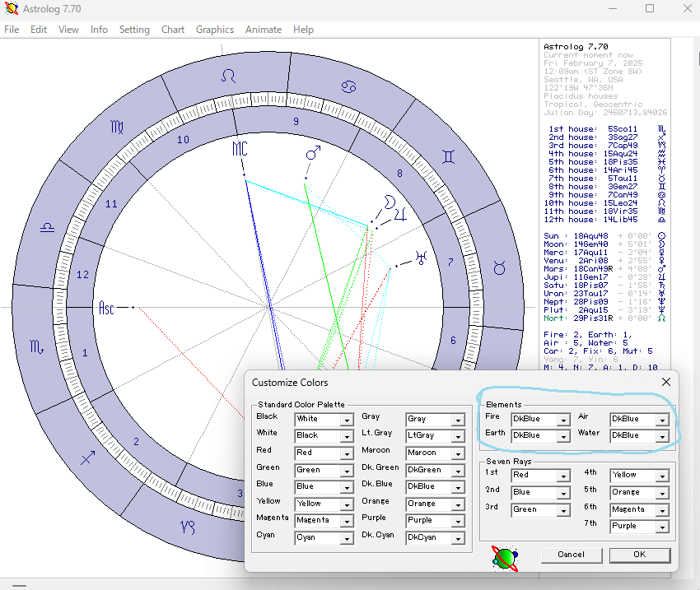This screenshot has width=700, height=590.
Task: Open the Animate menu
Action: pyautogui.click(x=264, y=30)
